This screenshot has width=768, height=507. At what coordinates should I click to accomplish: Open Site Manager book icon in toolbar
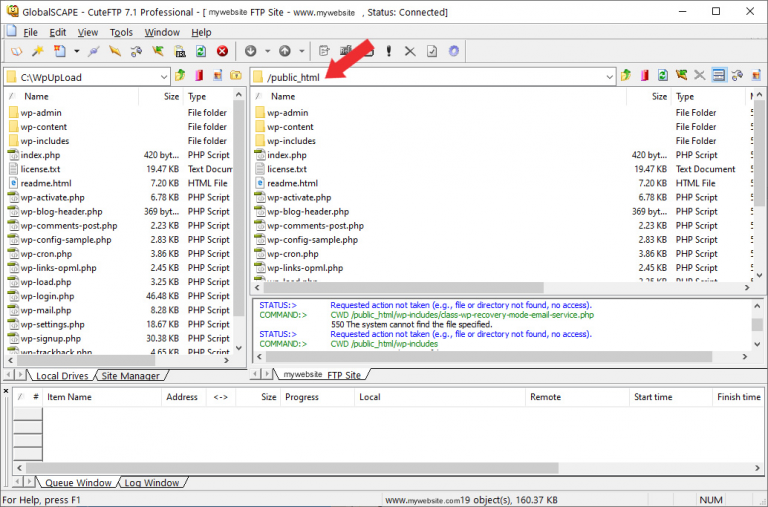click(x=15, y=51)
